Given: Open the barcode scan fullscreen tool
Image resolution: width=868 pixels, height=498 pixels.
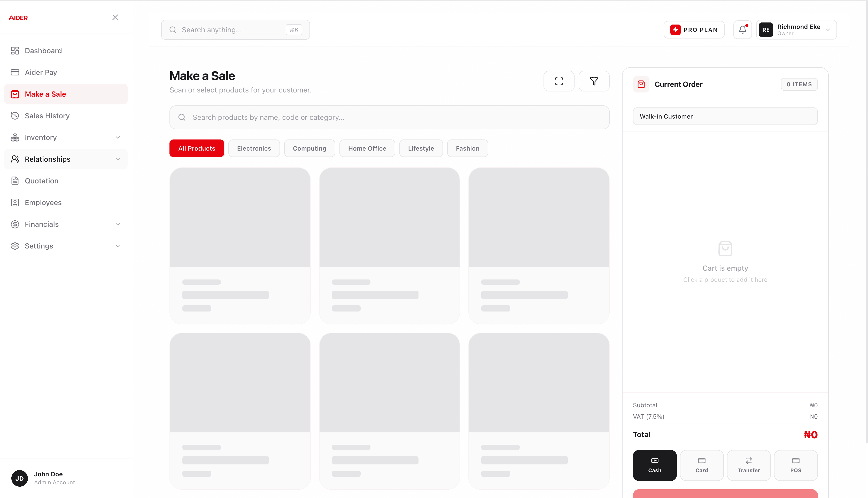Looking at the screenshot, I should (559, 81).
